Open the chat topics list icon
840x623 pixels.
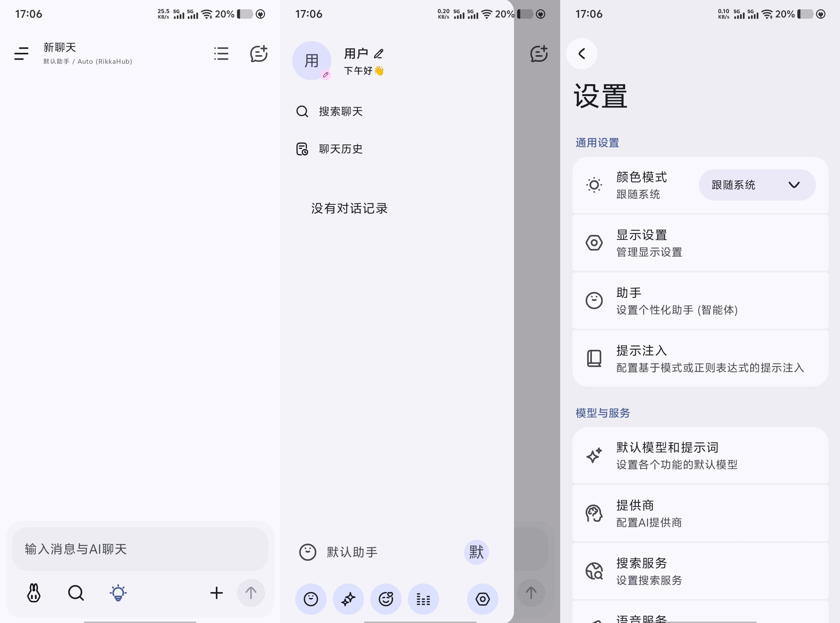pos(221,54)
